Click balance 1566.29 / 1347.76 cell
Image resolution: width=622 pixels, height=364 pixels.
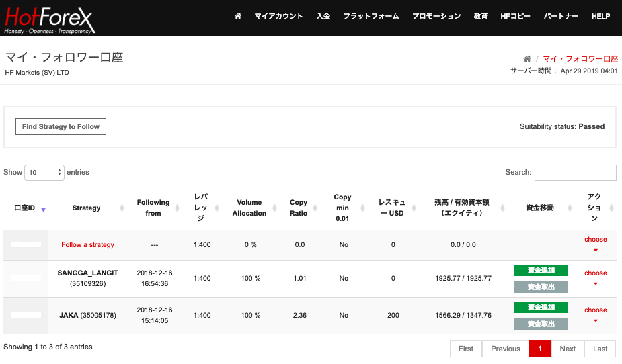[x=463, y=315]
